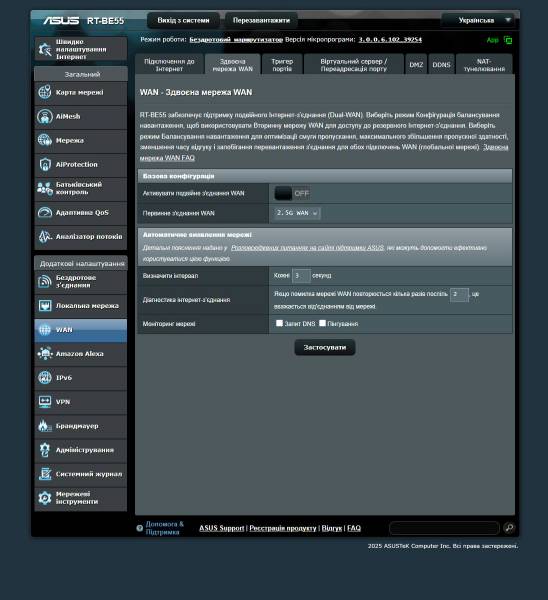Open Мережеві інструменти tools icon
548x600 pixels.
45,498
